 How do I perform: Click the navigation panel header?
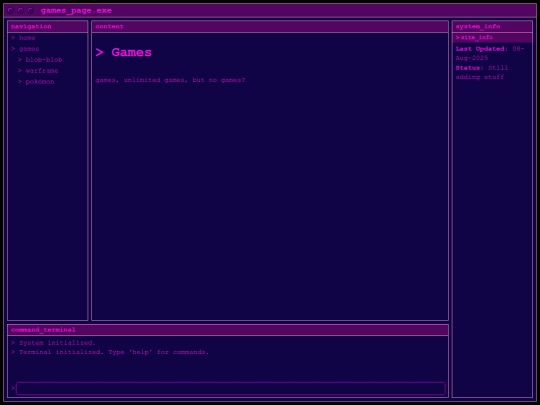48,27
